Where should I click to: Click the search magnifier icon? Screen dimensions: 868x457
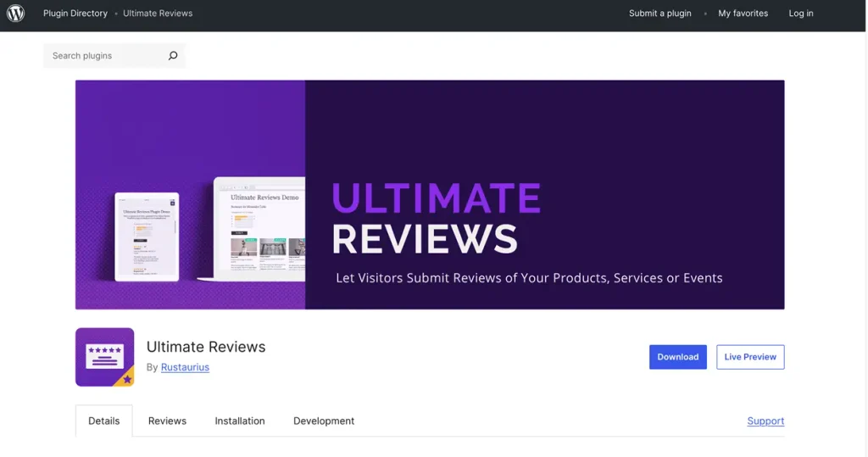click(173, 55)
